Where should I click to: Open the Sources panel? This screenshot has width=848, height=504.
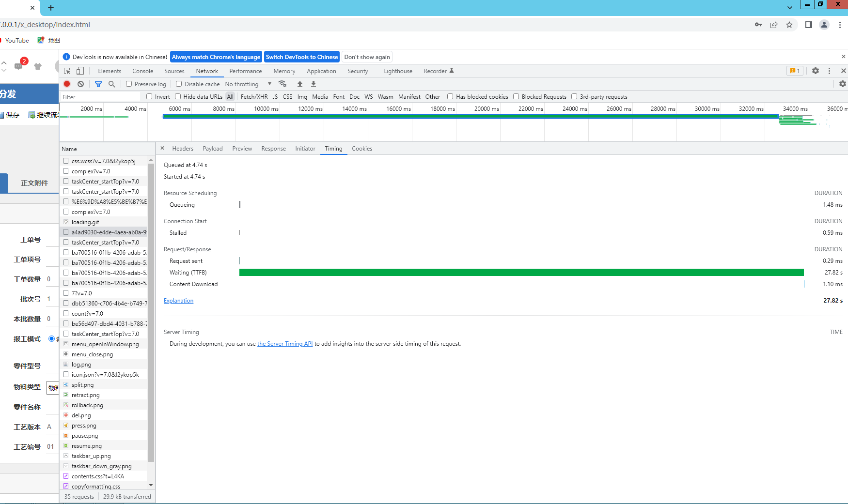click(x=174, y=71)
